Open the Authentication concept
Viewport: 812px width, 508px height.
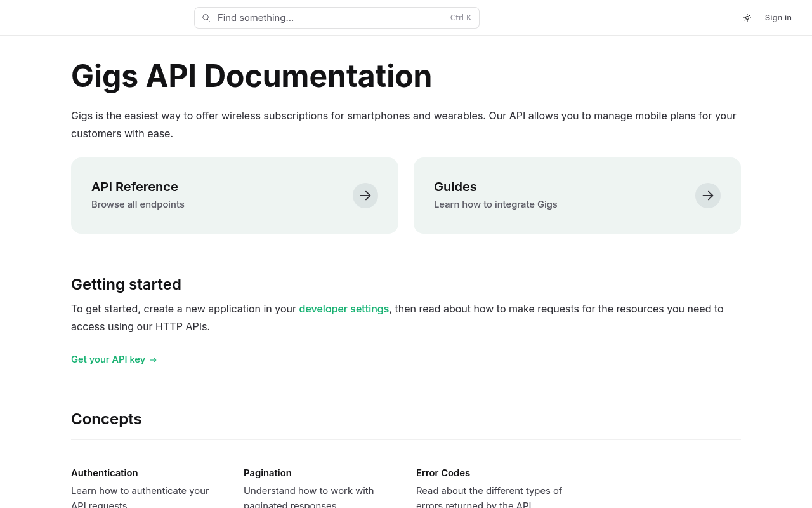click(105, 473)
